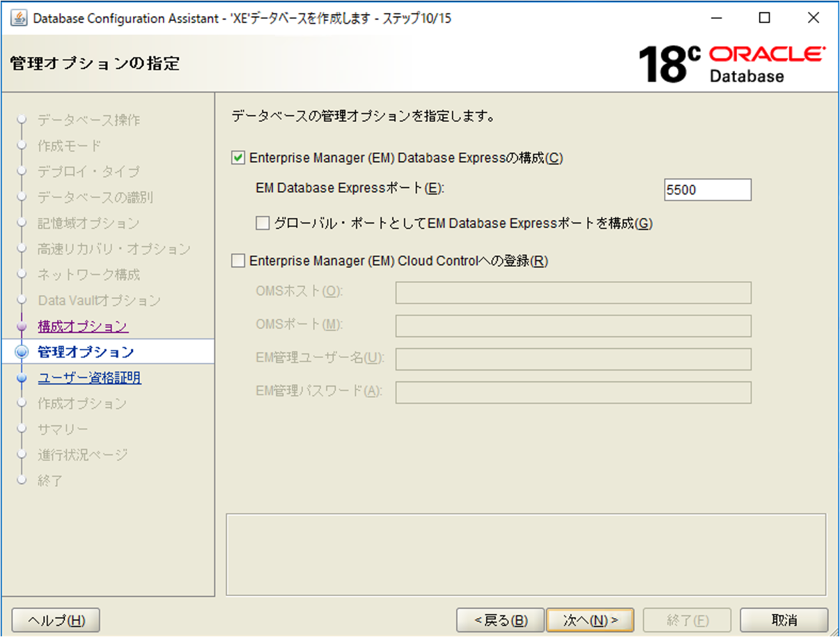Click the EM Database Expressポート field showing 5500
The width and height of the screenshot is (840, 637).
(x=707, y=189)
